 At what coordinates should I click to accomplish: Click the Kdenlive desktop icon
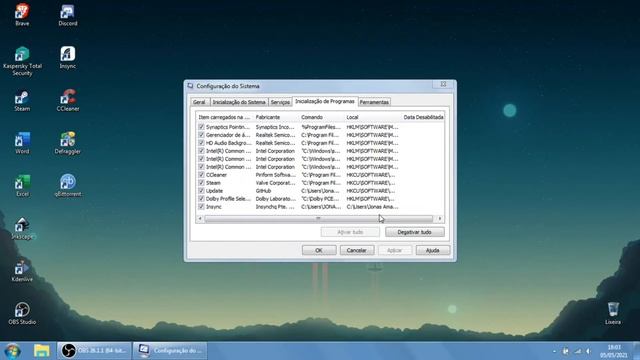(22, 271)
